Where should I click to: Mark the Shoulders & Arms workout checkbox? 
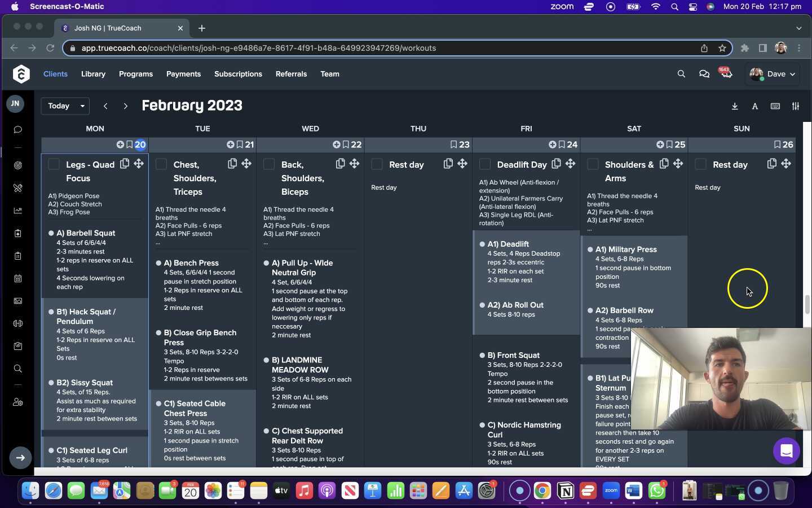[592, 164]
